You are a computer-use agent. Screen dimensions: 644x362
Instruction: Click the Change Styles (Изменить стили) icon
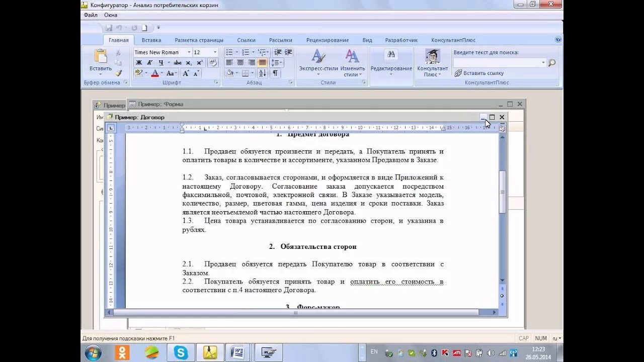pyautogui.click(x=352, y=56)
